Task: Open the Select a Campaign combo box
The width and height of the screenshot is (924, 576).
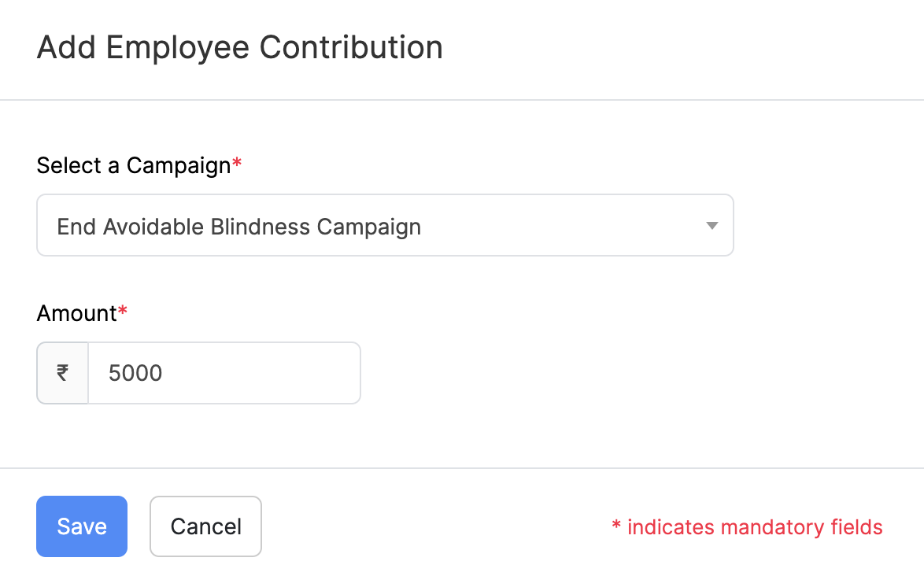Action: [x=385, y=226]
